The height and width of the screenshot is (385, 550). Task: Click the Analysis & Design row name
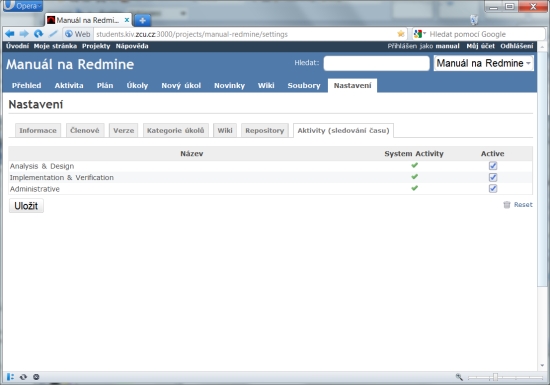(42, 166)
